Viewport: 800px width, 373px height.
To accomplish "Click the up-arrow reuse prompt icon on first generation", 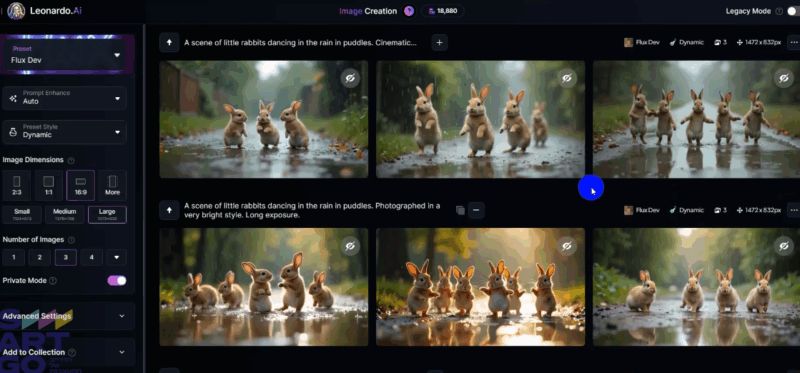I will pos(169,42).
